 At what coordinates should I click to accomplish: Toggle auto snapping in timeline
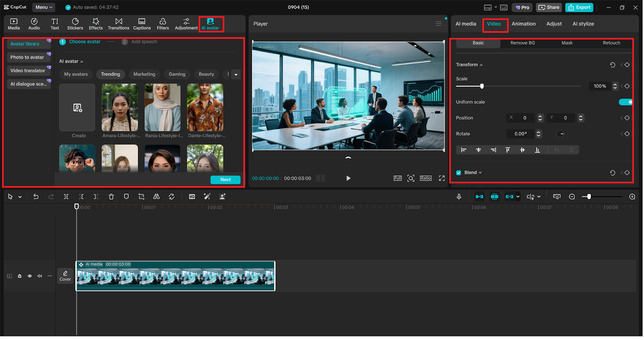coord(495,197)
